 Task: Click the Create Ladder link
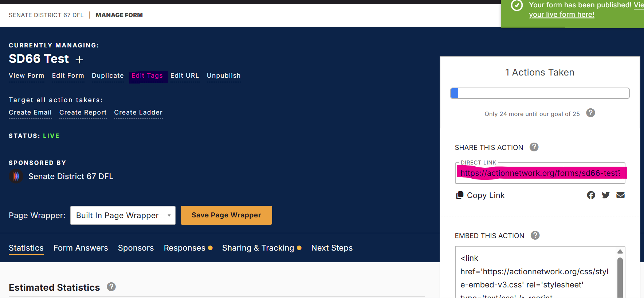click(x=138, y=113)
